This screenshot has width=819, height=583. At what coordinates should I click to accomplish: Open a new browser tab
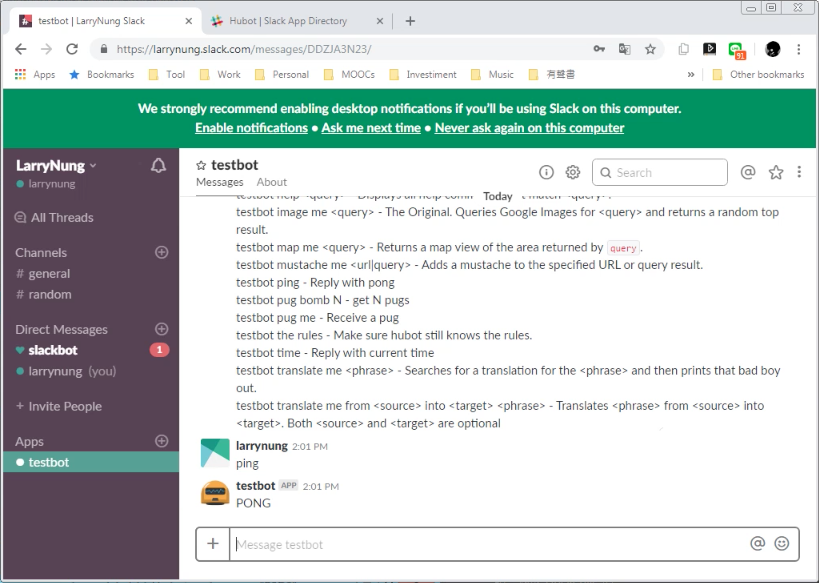tap(410, 21)
